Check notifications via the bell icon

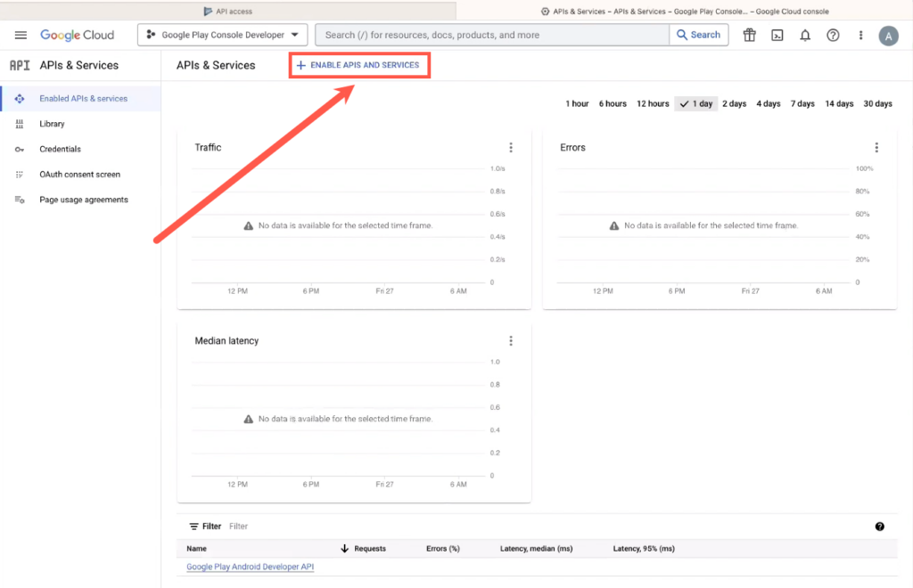804,35
